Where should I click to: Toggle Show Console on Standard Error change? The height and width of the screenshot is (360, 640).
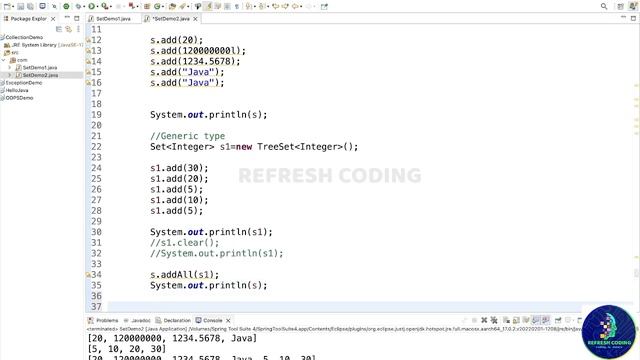pos(546,320)
